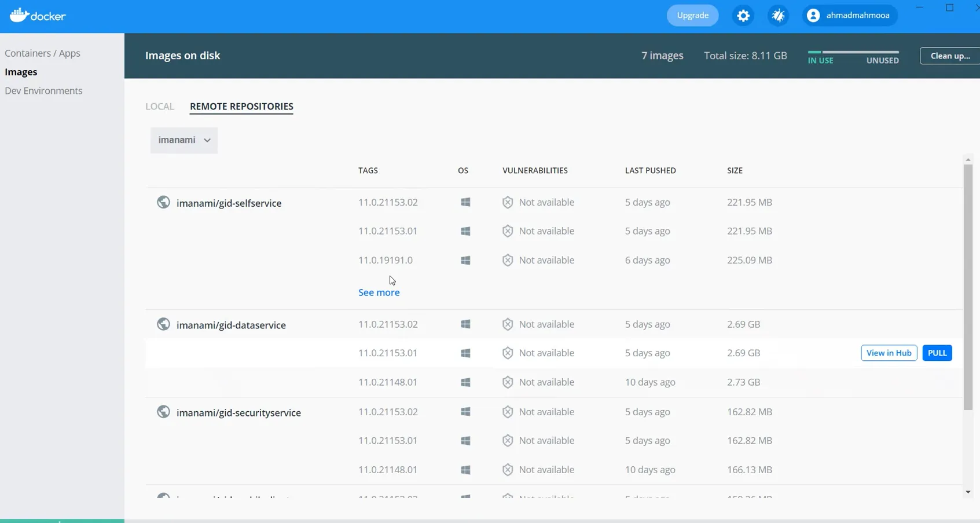
Task: Click the ahmadmahmooa account avatar icon
Action: (x=813, y=16)
